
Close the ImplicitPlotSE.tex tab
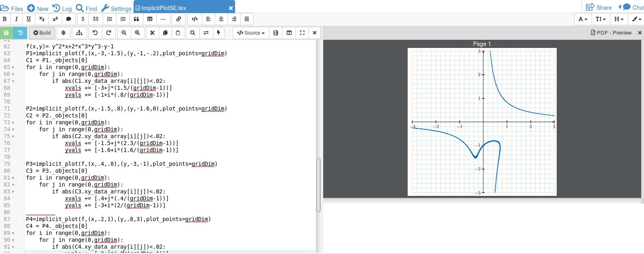coord(231,8)
